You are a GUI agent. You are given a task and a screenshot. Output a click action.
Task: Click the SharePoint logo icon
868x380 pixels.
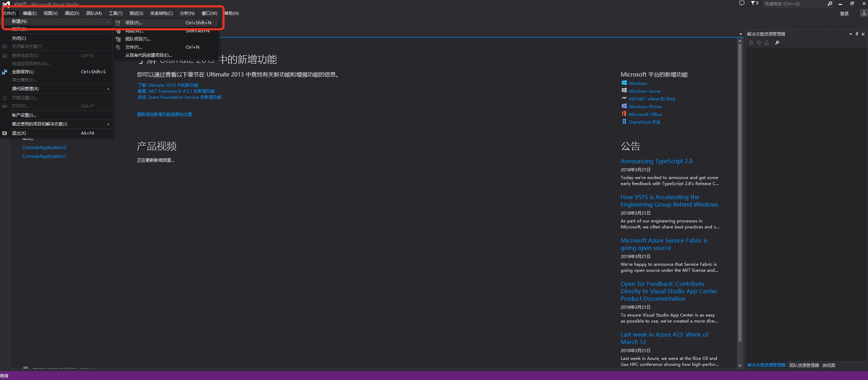[624, 122]
